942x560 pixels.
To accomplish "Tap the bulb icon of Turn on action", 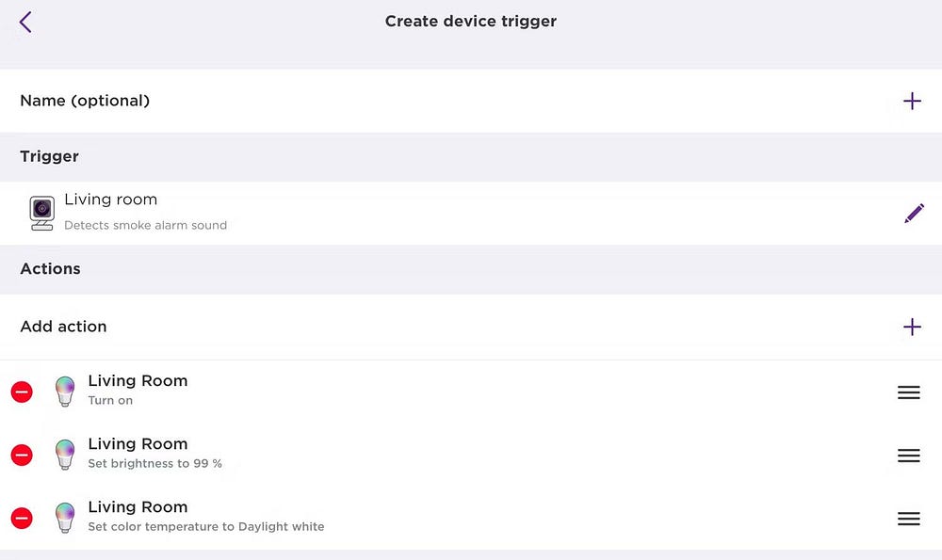I will click(x=65, y=392).
